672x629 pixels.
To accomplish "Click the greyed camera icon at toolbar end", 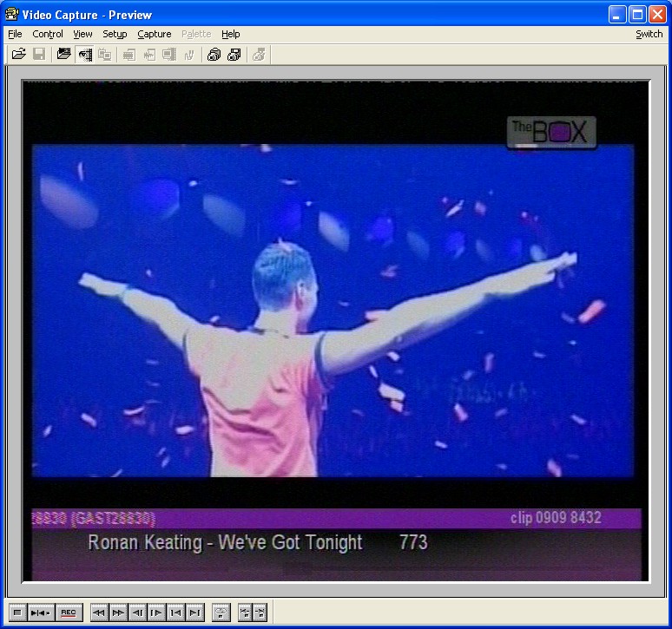I will click(259, 55).
